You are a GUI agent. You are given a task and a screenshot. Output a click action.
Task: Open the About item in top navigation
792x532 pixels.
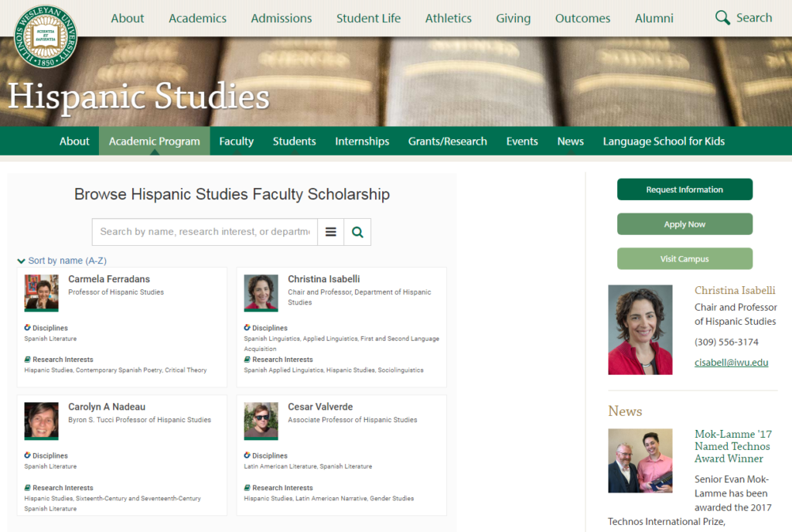pyautogui.click(x=128, y=18)
